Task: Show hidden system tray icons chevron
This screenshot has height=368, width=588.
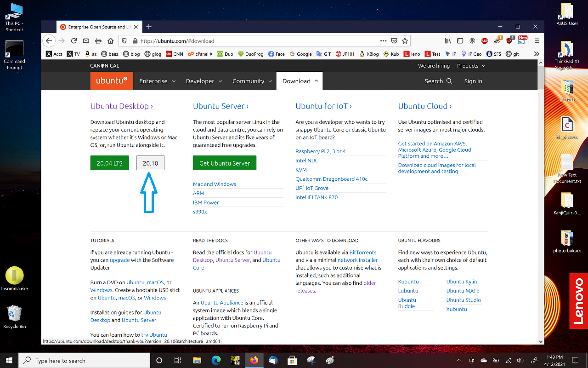Action: pyautogui.click(x=459, y=361)
